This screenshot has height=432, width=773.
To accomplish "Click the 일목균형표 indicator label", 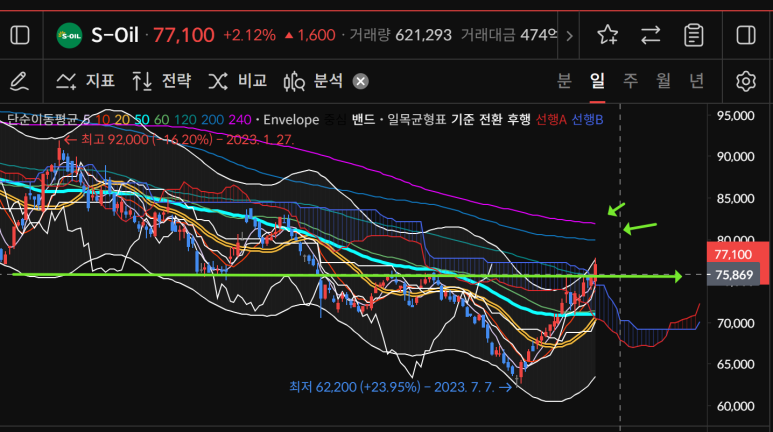I will (x=417, y=119).
